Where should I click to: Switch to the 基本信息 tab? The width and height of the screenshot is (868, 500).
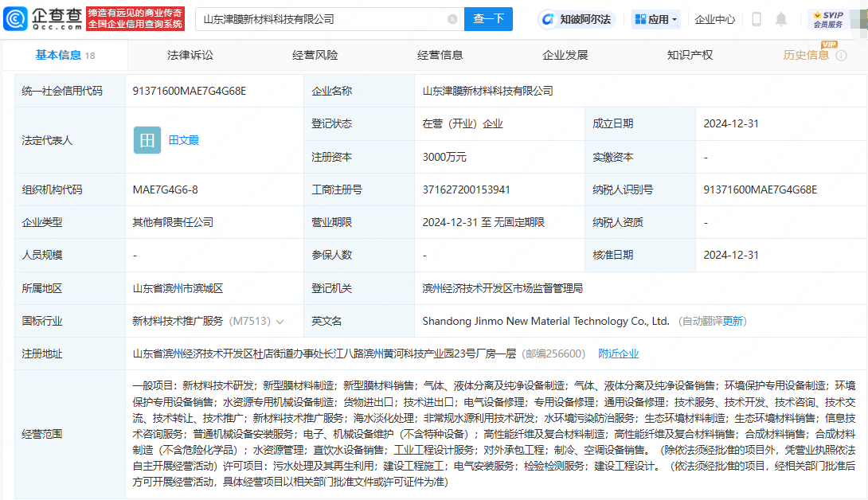click(65, 55)
